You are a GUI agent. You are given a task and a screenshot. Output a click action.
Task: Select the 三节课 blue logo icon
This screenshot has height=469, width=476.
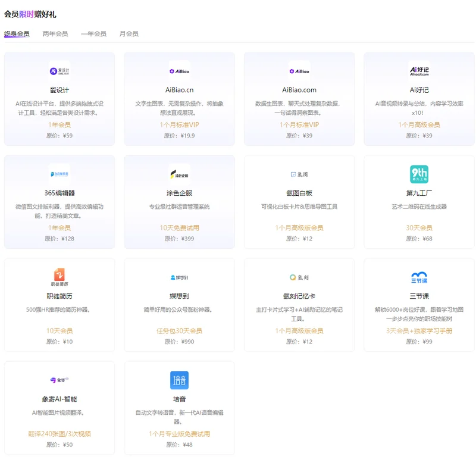419,277
